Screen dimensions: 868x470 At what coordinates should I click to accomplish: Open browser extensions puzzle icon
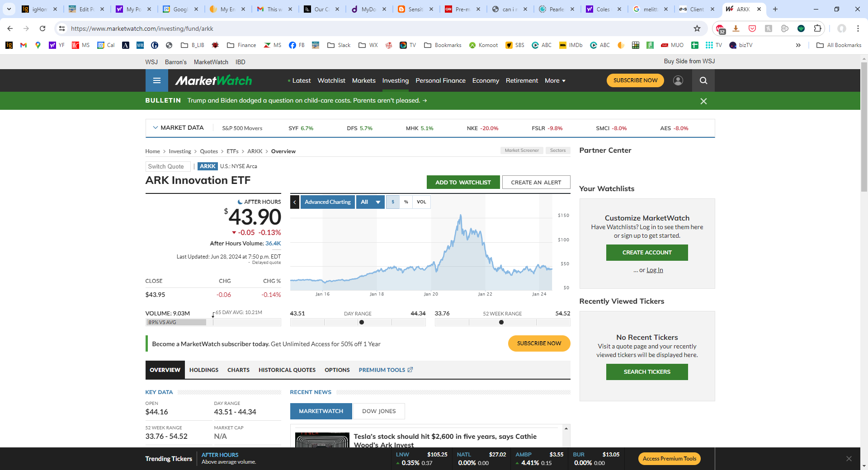[x=817, y=28]
